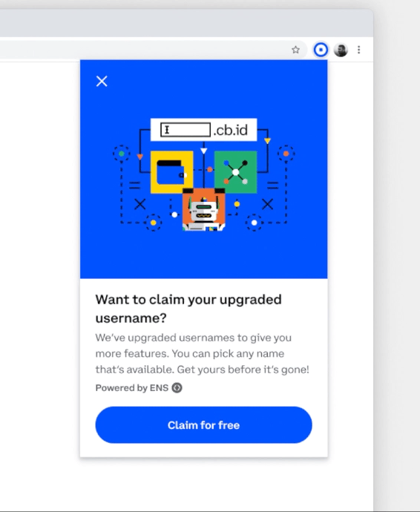Open the browser three-dot menu
This screenshot has width=420, height=512.
(358, 50)
